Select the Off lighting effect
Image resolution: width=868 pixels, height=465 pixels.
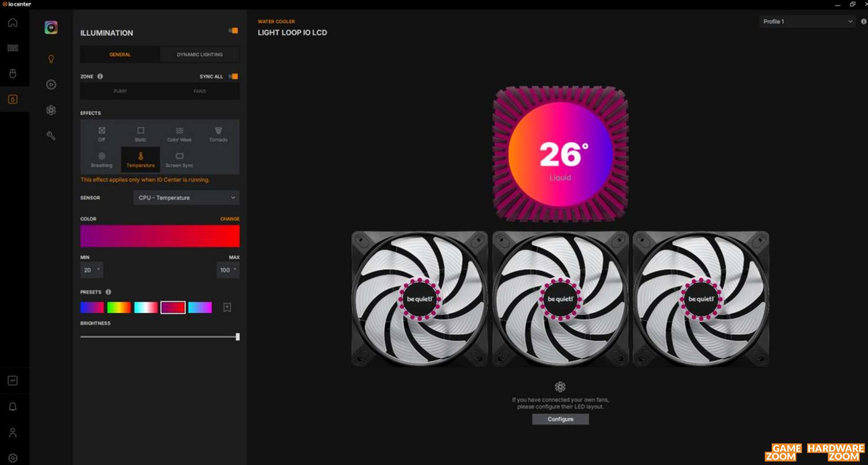pyautogui.click(x=102, y=134)
